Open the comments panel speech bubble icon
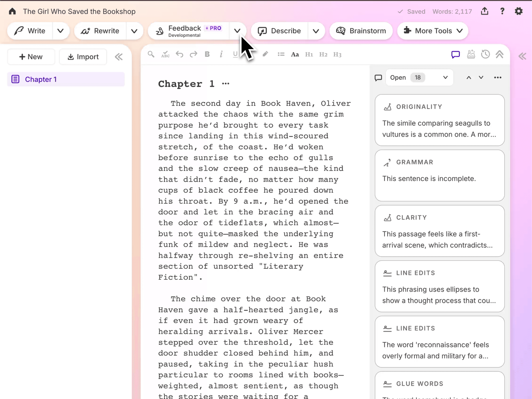Screen dimensions: 532x399 tap(456, 55)
